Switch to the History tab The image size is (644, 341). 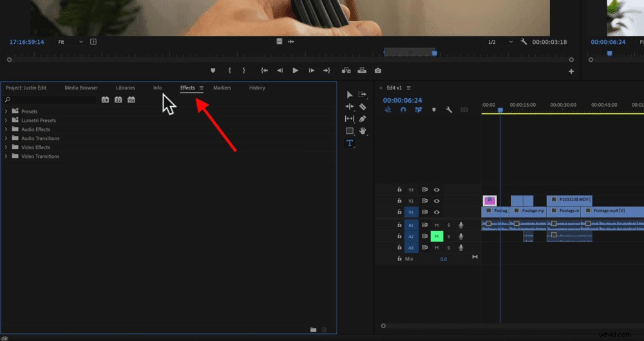(257, 88)
